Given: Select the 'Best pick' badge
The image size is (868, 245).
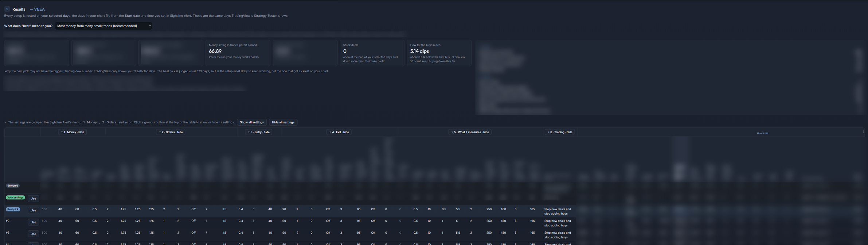Looking at the screenshot, I should tap(13, 210).
